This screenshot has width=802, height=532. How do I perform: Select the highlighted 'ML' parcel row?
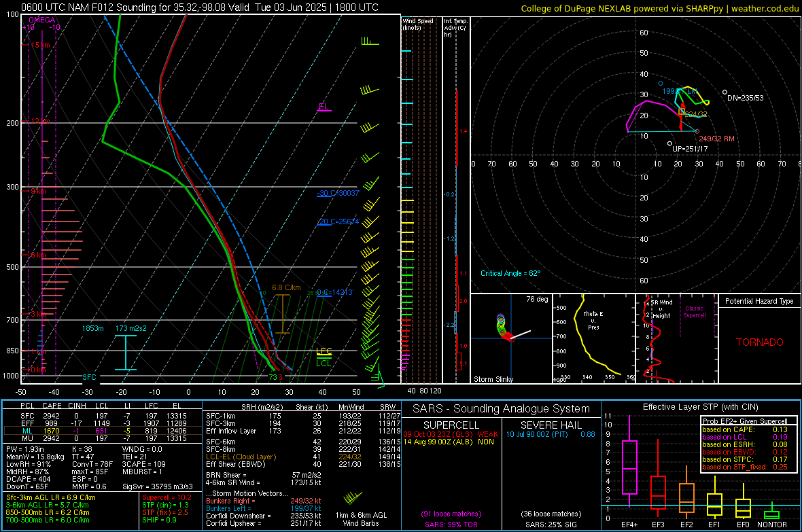click(103, 431)
